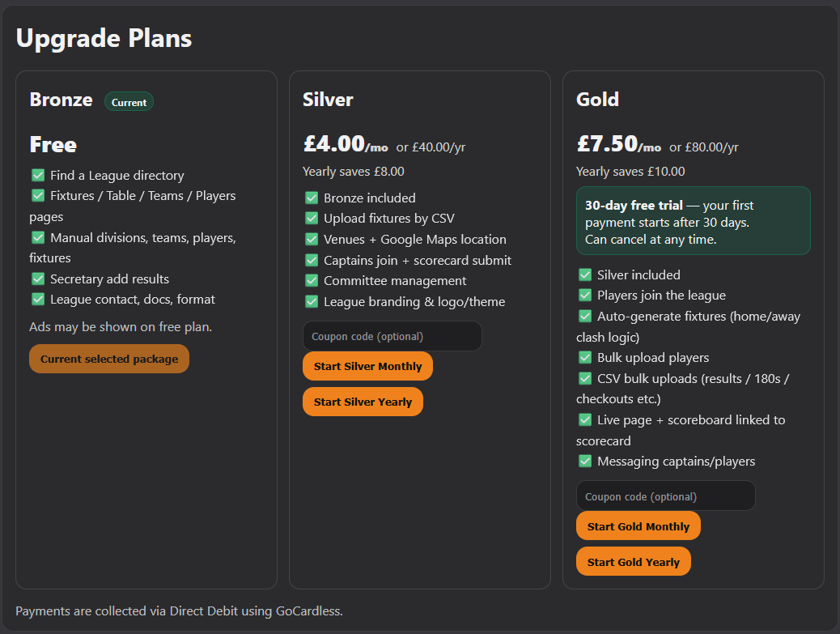Click the Gold plan heading
The width and height of the screenshot is (840, 634).
tap(597, 100)
